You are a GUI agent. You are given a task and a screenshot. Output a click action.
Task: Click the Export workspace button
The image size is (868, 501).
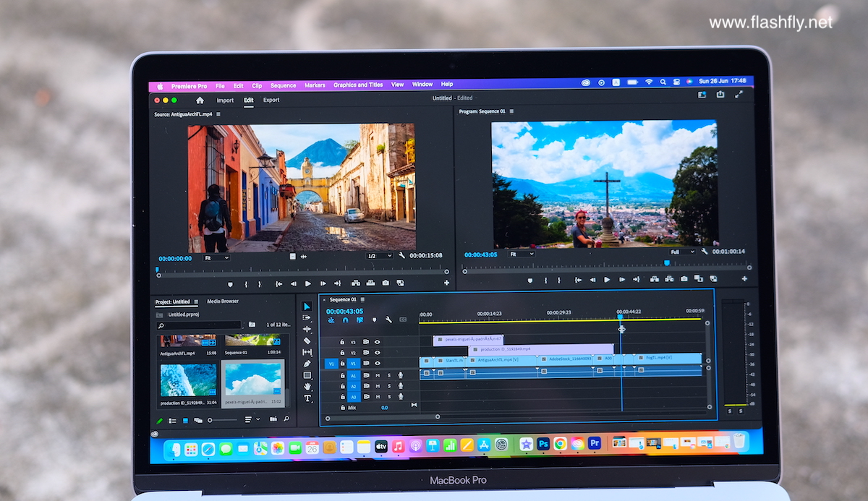[271, 100]
